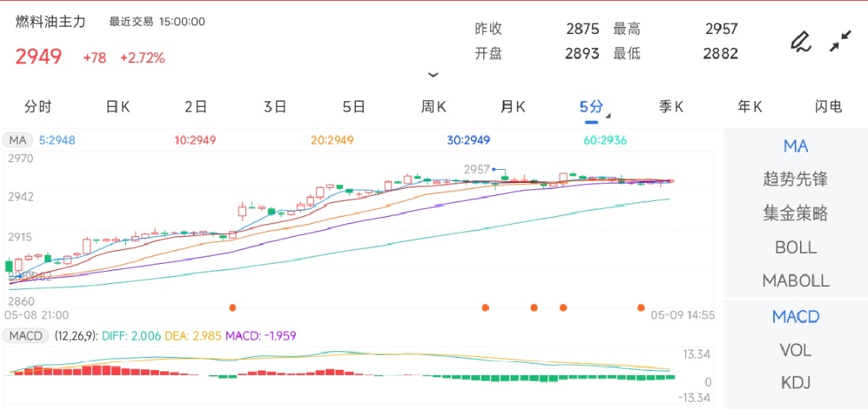Collapse the chart with shrink arrows icon
Image resolution: width=868 pixels, height=409 pixels.
coord(840,41)
